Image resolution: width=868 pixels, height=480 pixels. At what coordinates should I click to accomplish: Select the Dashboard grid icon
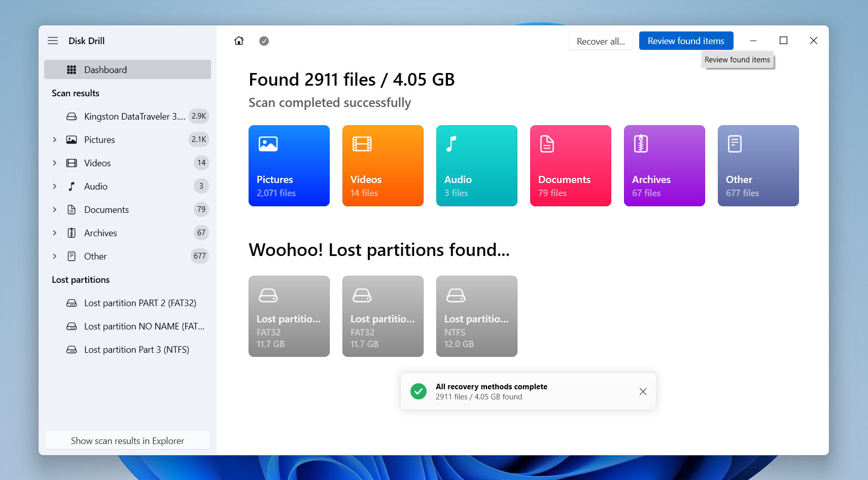pos(72,70)
